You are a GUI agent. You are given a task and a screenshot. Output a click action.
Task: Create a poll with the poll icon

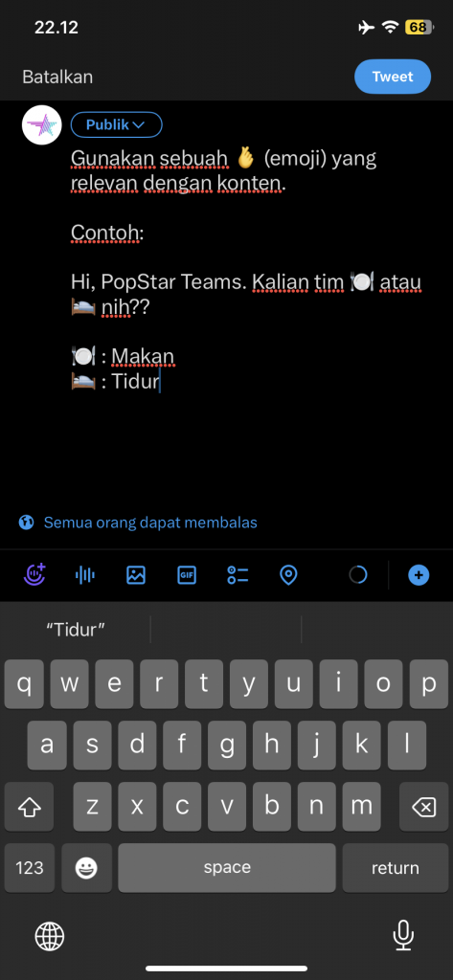click(238, 575)
